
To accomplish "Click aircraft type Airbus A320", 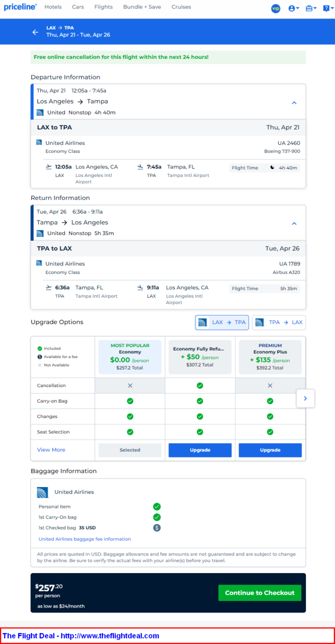I will [286, 272].
